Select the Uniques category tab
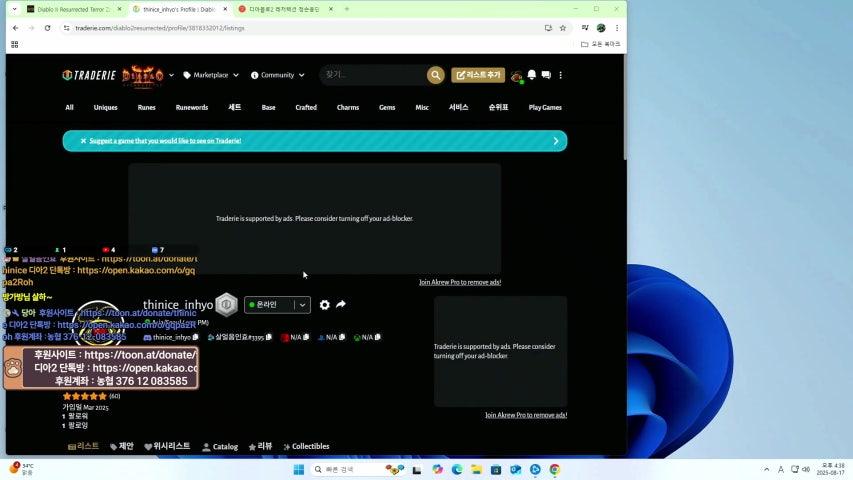 106,107
